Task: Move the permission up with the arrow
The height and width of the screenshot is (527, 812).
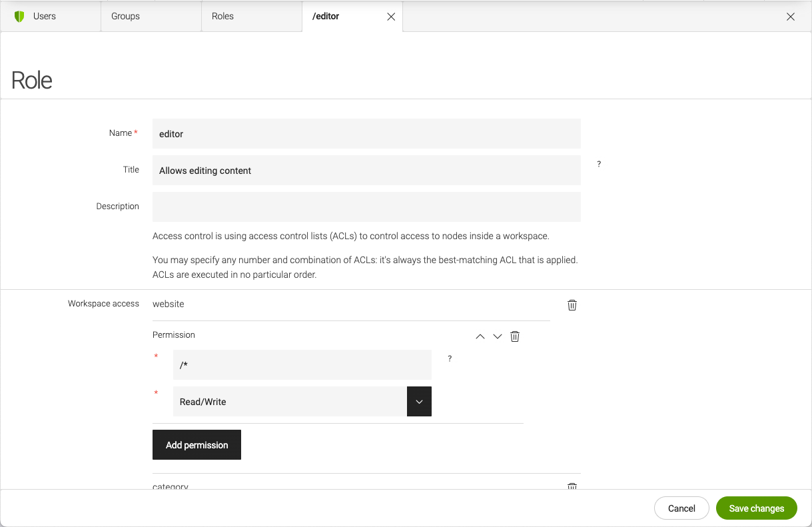Action: (x=480, y=336)
